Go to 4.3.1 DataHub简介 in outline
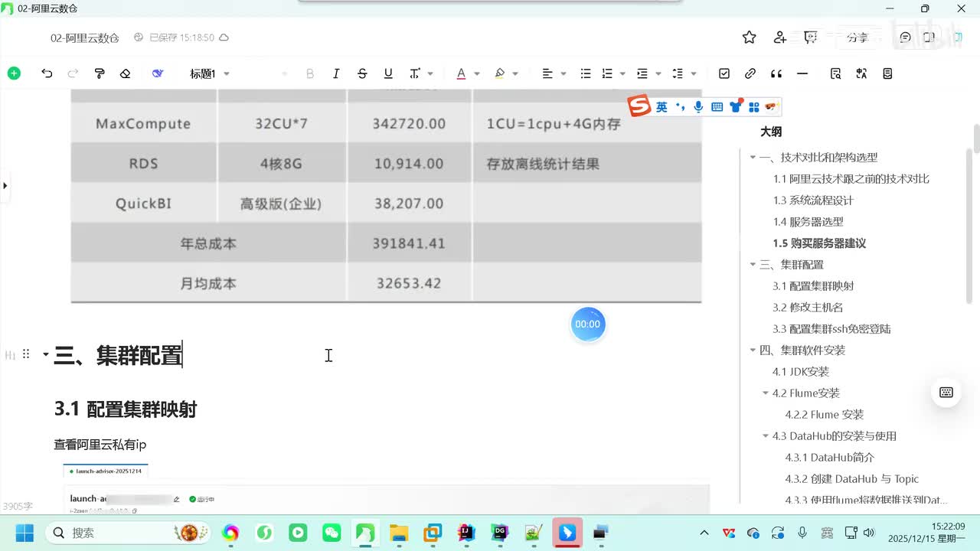This screenshot has width=980, height=551. tap(830, 458)
